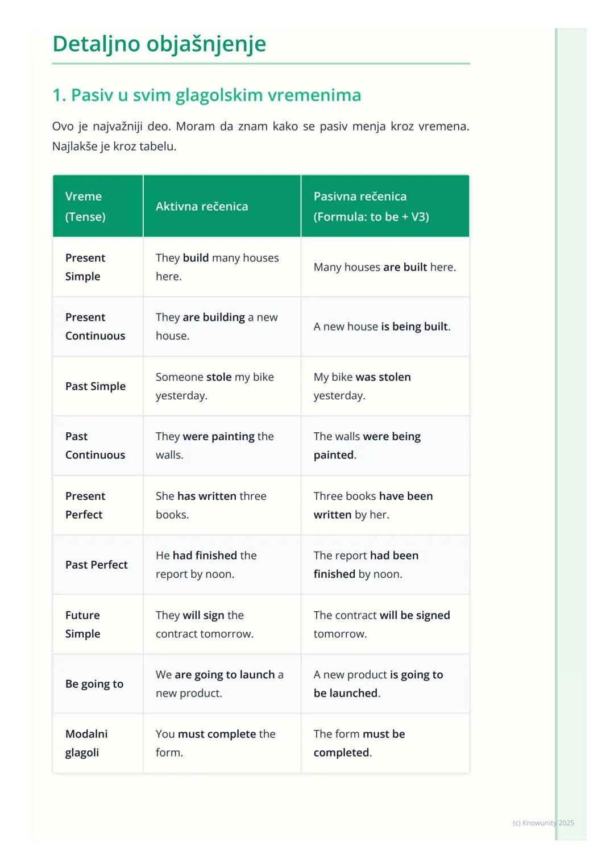
Task: Click the "Someone stole my bike yesterday." cell
Action: (215, 386)
